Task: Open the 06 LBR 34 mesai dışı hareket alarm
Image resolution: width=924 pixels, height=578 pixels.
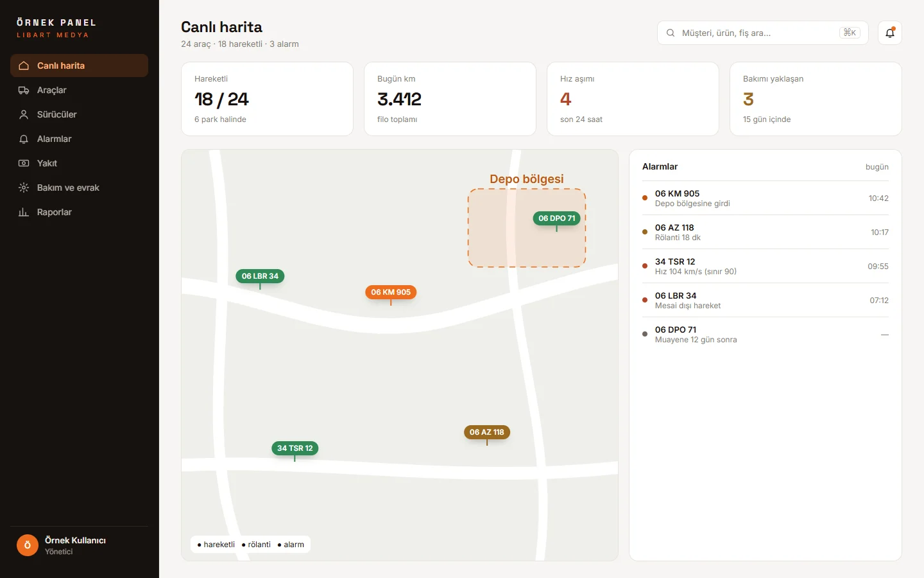Action: pyautogui.click(x=766, y=300)
